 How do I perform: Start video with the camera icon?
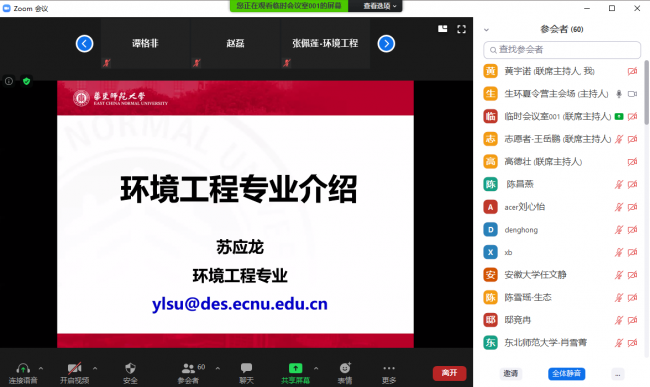pos(75,368)
